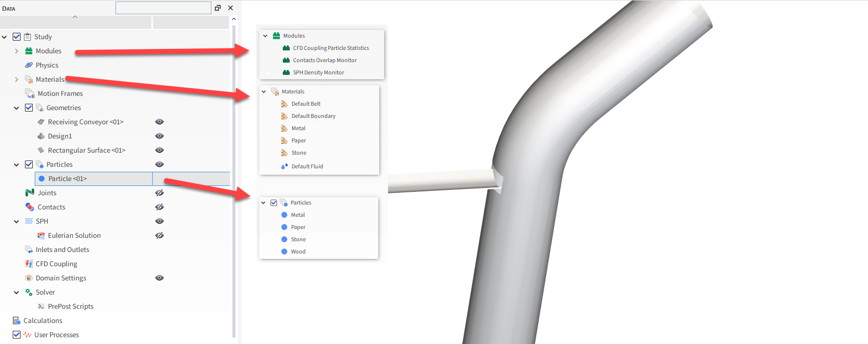Select the Stone material entry
This screenshot has height=344, width=868.
pos(299,153)
